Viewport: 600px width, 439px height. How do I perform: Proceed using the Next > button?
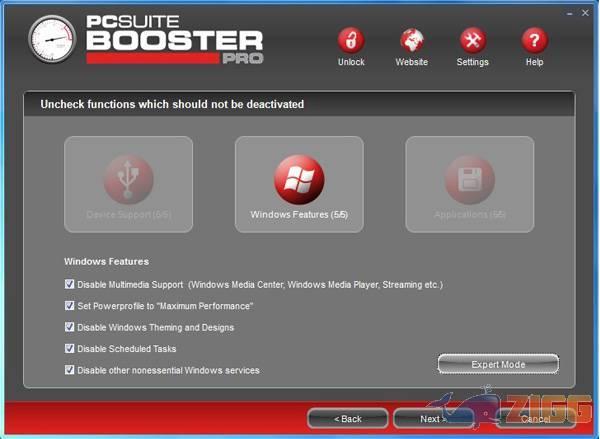pyautogui.click(x=433, y=418)
